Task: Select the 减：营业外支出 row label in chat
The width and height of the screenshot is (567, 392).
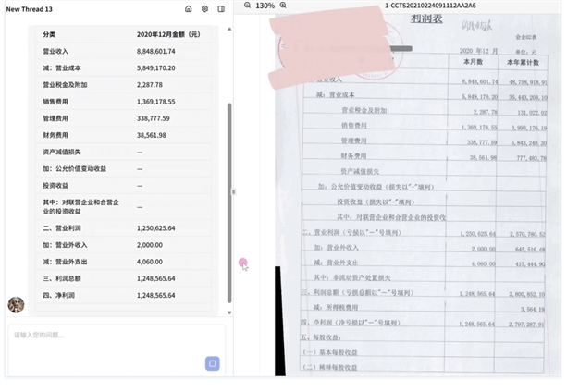Action: pos(65,262)
